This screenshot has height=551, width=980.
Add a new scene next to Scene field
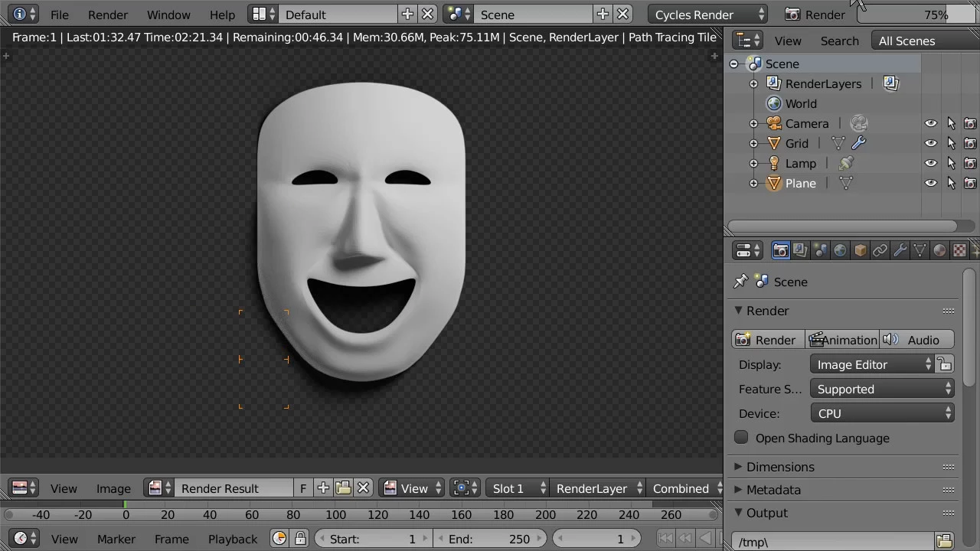pos(603,15)
